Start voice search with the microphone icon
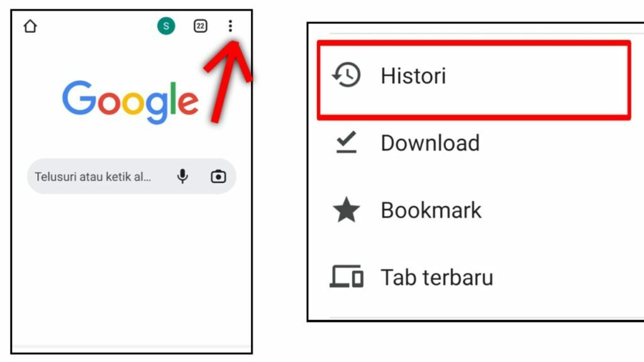This screenshot has width=644, height=362. (182, 177)
